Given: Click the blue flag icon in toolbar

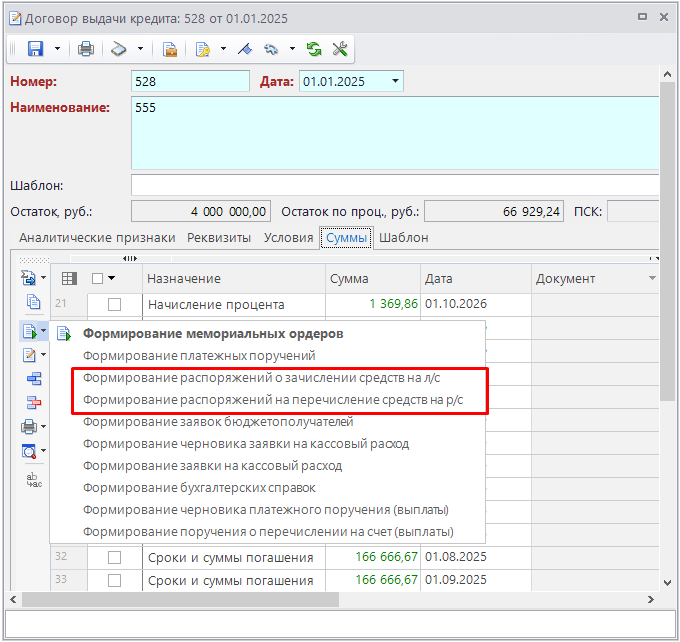Looking at the screenshot, I should point(244,49).
